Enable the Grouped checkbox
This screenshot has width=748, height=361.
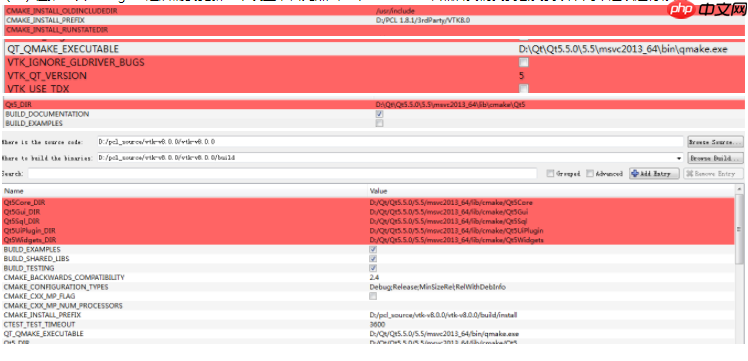tap(551, 174)
